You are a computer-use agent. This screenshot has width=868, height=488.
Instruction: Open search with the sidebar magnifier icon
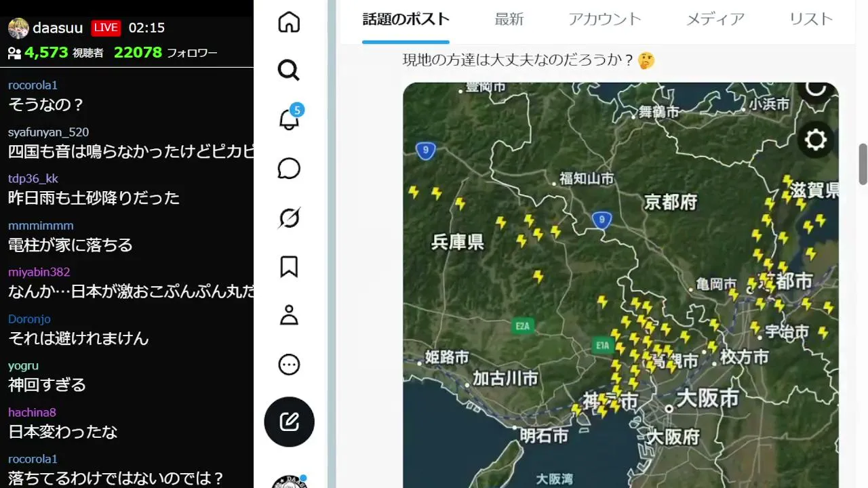click(289, 70)
